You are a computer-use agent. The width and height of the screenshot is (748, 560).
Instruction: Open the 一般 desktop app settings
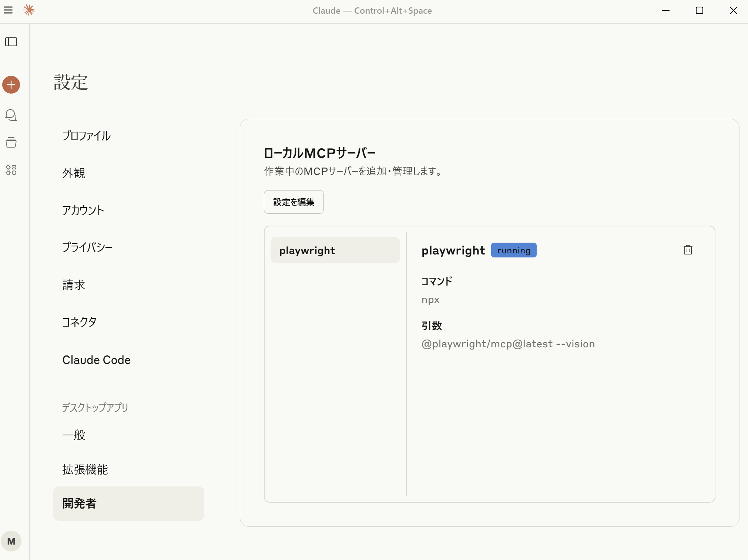(128, 435)
